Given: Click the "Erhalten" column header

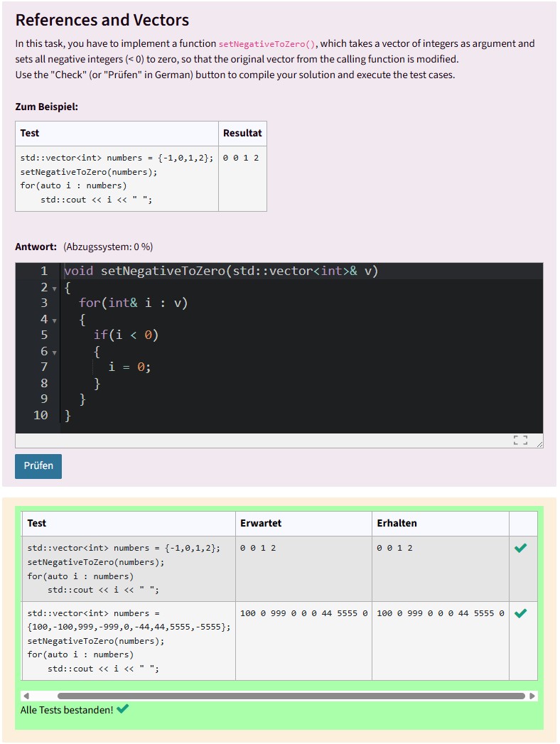Looking at the screenshot, I should pos(397,523).
